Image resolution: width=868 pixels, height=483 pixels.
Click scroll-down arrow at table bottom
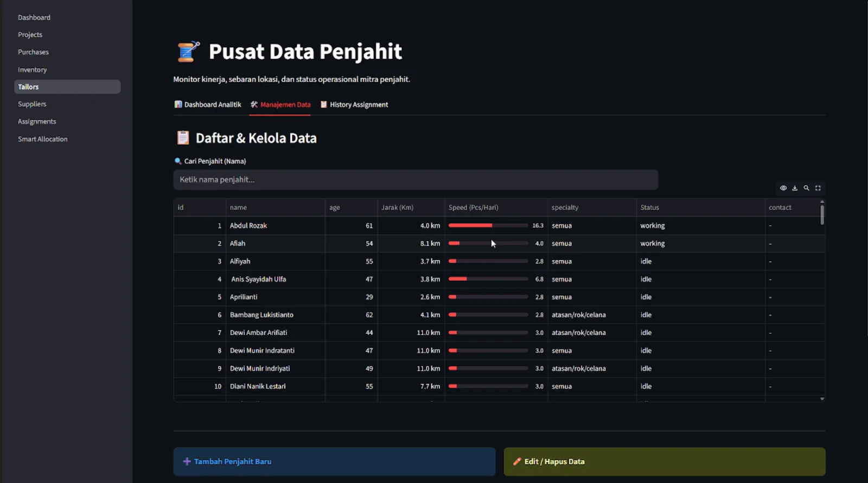tap(822, 399)
